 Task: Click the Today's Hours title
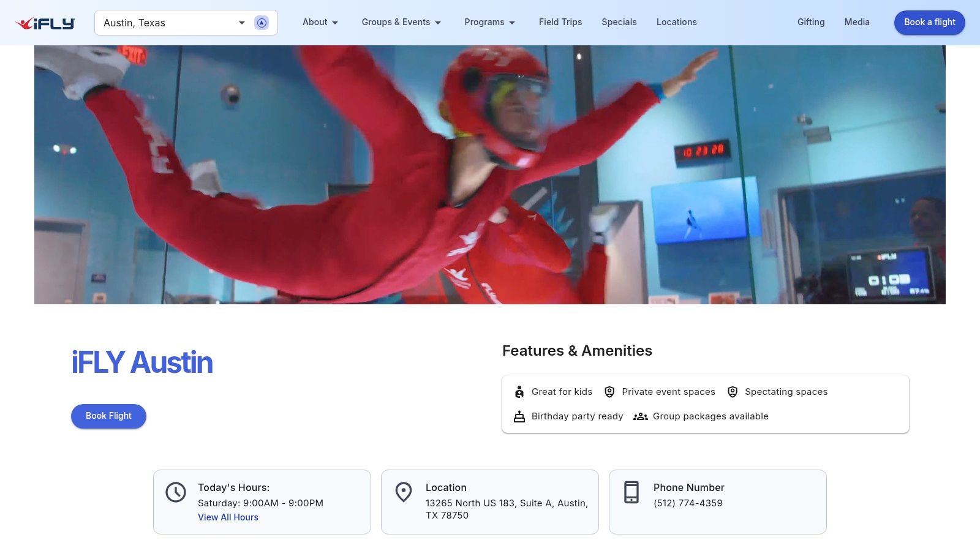[x=233, y=488]
